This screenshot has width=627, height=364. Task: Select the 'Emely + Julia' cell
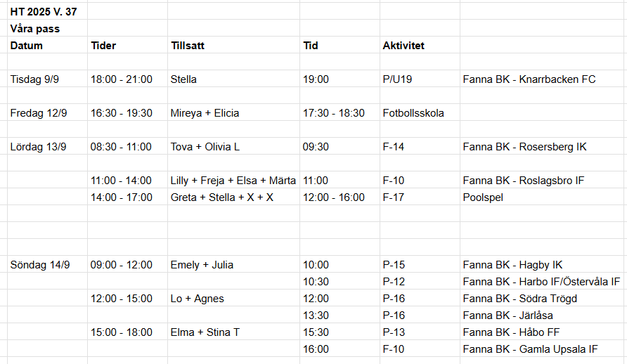[x=202, y=265]
